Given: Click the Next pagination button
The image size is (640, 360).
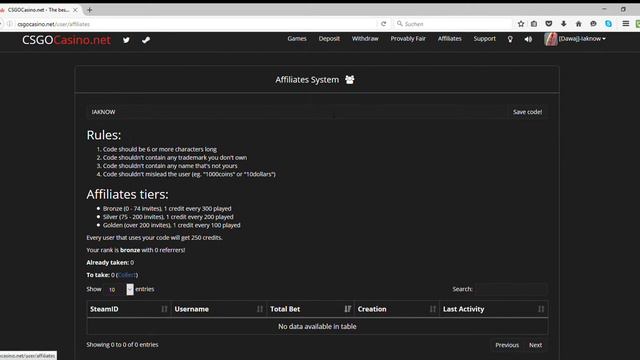Looking at the screenshot, I should (x=536, y=345).
